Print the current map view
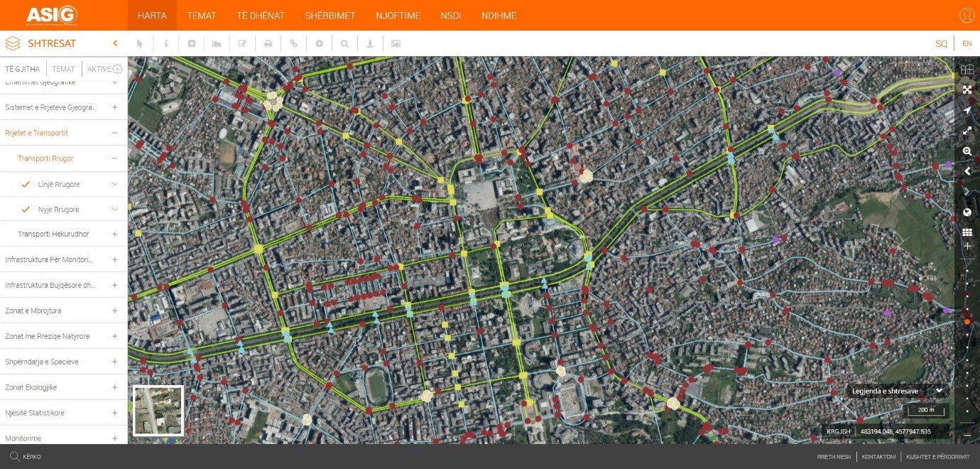This screenshot has height=469, width=980. click(268, 43)
